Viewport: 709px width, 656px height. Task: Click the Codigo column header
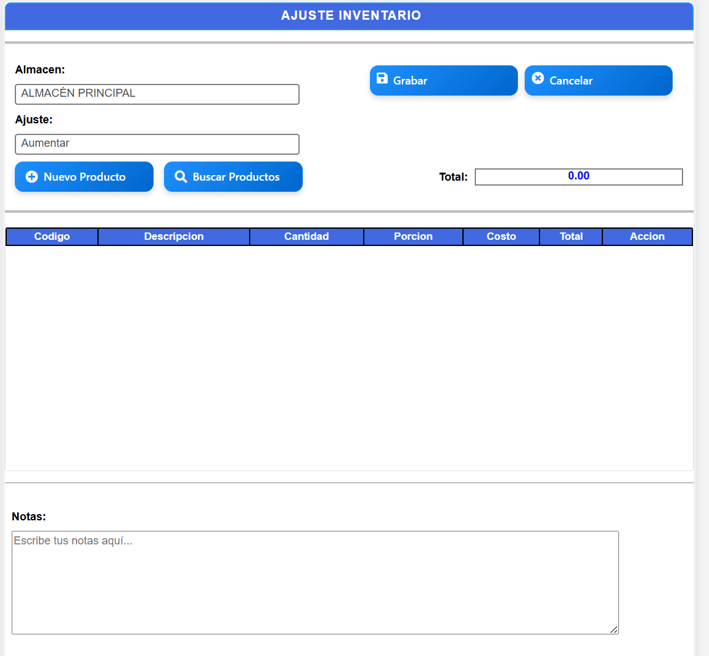point(52,236)
